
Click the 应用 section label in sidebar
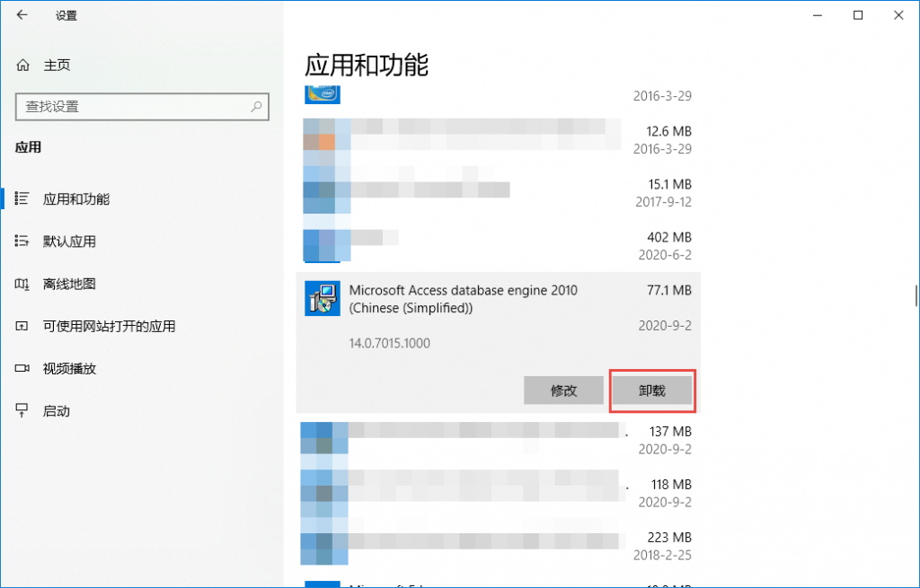[x=28, y=147]
